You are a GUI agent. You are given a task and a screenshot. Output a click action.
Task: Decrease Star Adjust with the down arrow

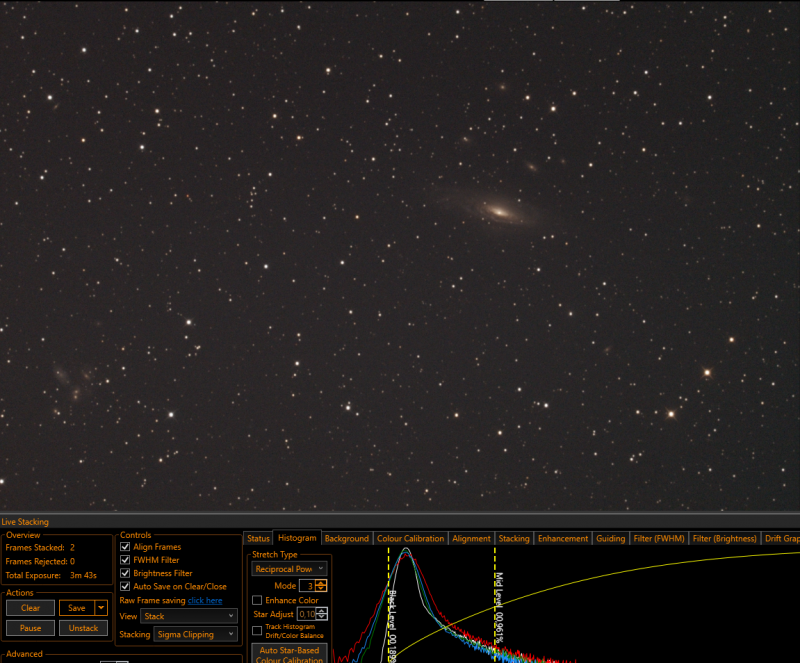click(x=322, y=617)
